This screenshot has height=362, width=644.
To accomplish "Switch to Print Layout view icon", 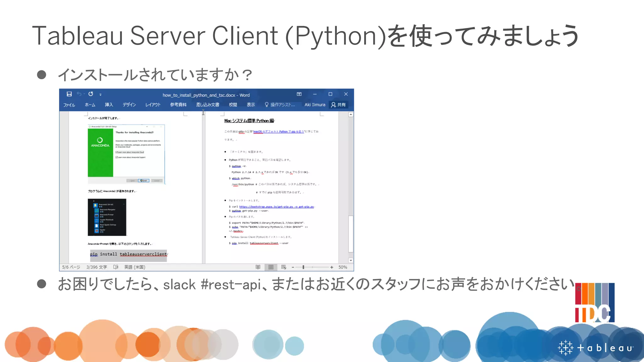I will (x=271, y=267).
